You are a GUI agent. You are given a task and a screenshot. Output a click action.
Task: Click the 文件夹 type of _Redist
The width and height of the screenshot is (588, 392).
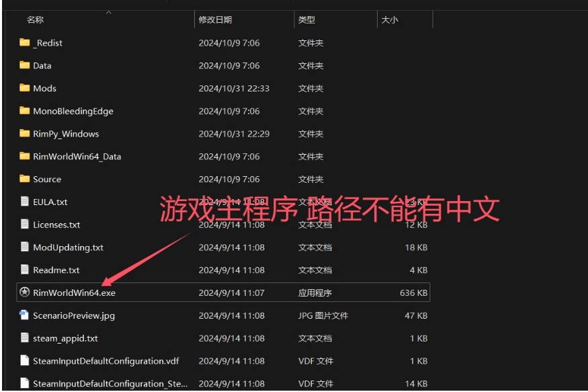pos(311,43)
